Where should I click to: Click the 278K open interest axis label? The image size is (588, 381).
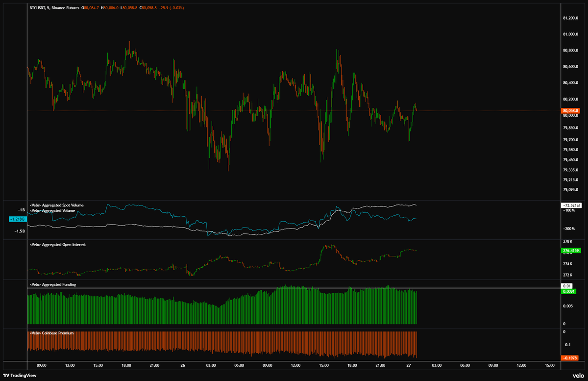click(x=567, y=242)
